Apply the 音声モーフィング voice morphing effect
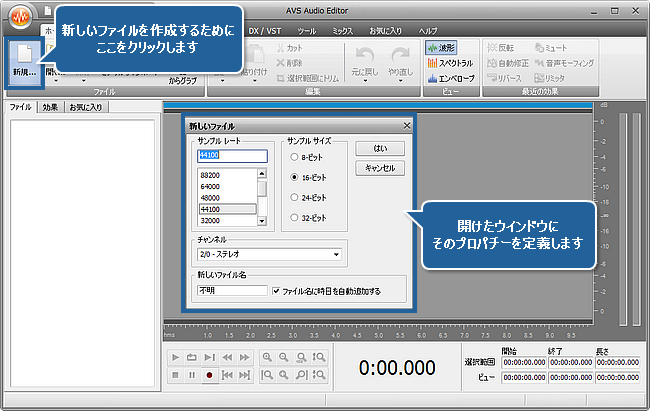The height and width of the screenshot is (411, 650). [564, 63]
